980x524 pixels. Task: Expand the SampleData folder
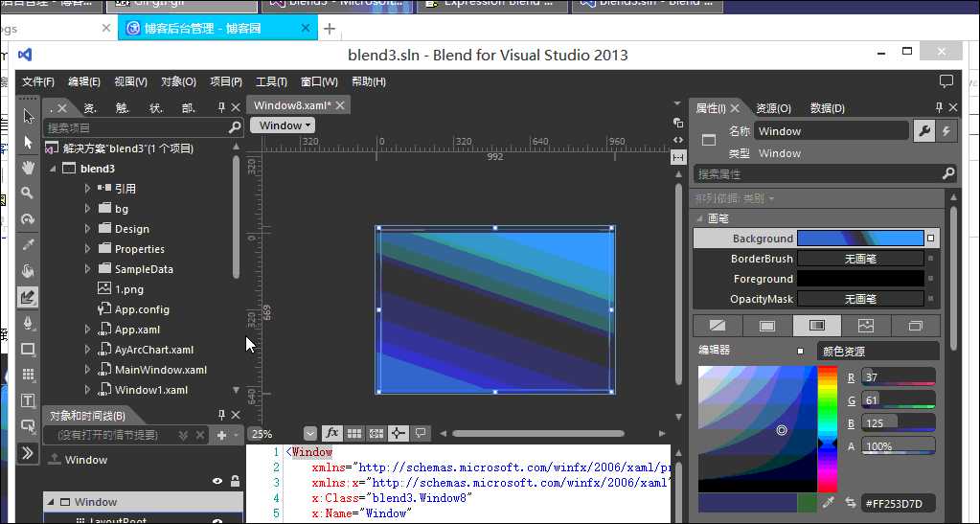pos(87,269)
